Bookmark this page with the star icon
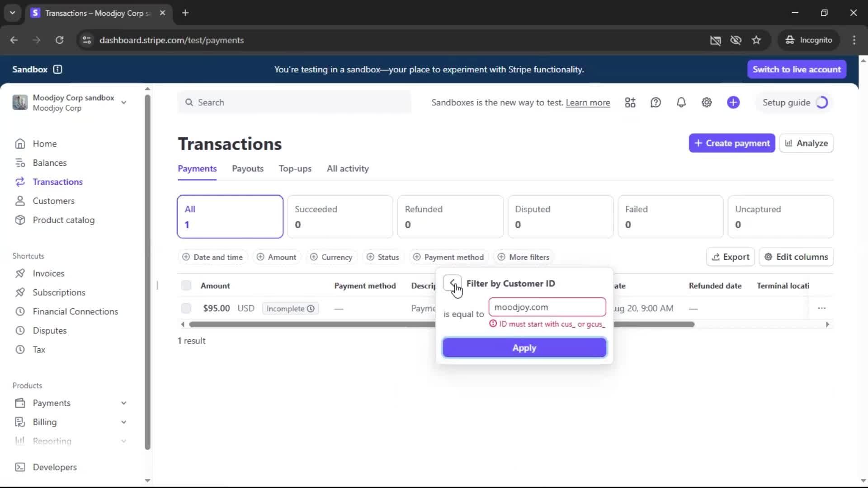Screen dimensions: 868x488 point(756,40)
